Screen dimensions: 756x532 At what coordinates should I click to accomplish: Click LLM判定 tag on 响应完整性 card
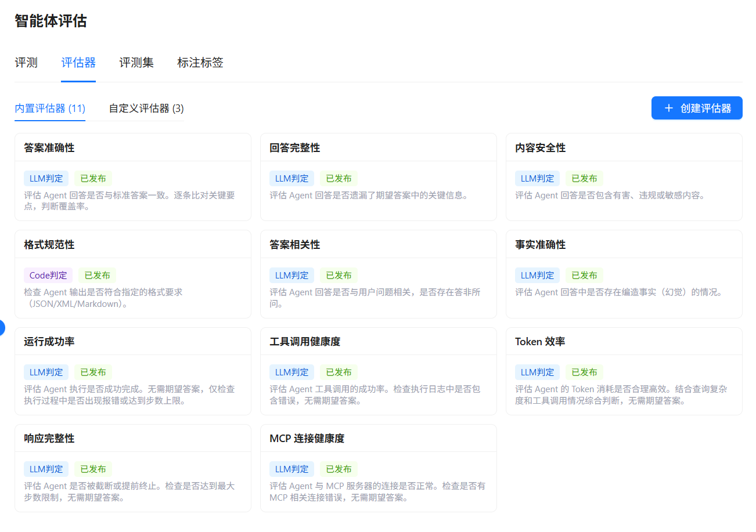[x=46, y=469]
